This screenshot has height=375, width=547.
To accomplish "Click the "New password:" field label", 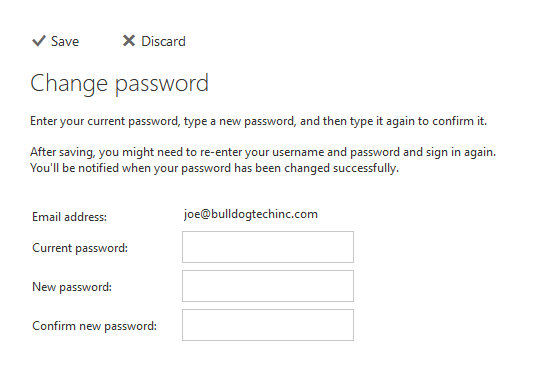I will point(72,287).
